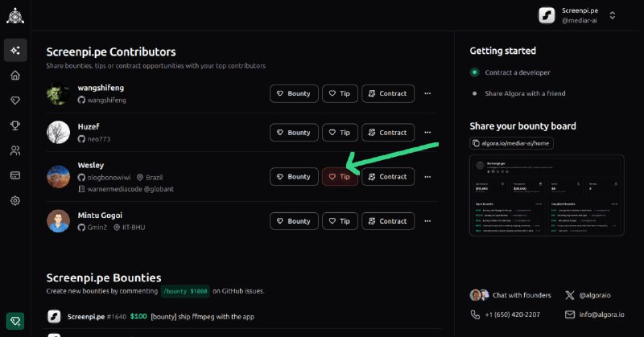Offer a Contract to Mintu Gogoi
644x337 pixels.
(x=388, y=221)
